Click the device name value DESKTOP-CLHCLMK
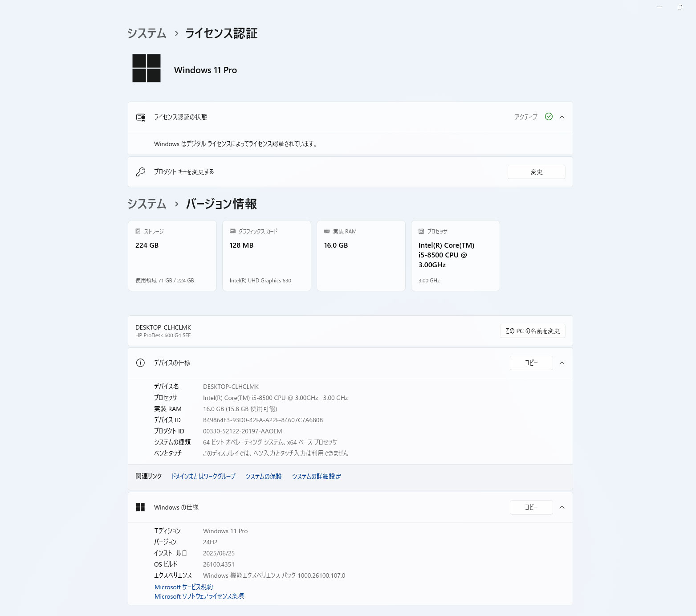Screen dimensions: 696x616 (231, 387)
